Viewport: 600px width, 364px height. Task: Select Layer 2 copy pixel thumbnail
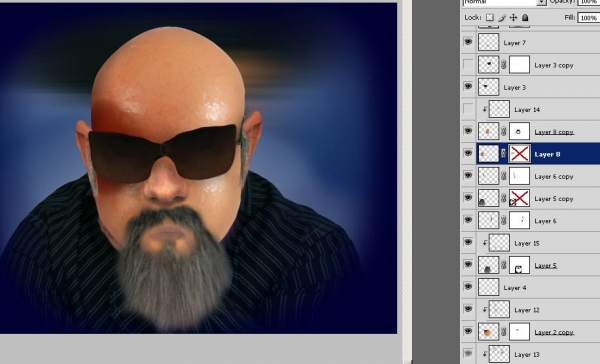tap(489, 331)
